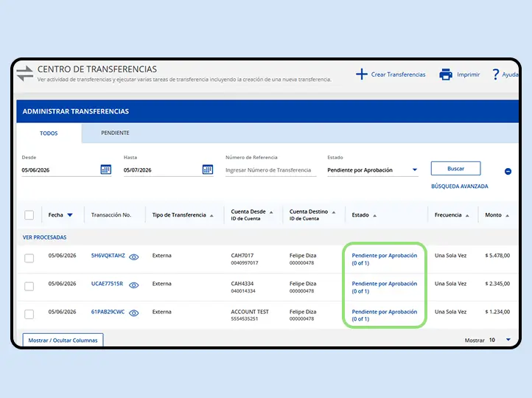
Task: Switch to the TODOS tab
Action: coord(49,133)
